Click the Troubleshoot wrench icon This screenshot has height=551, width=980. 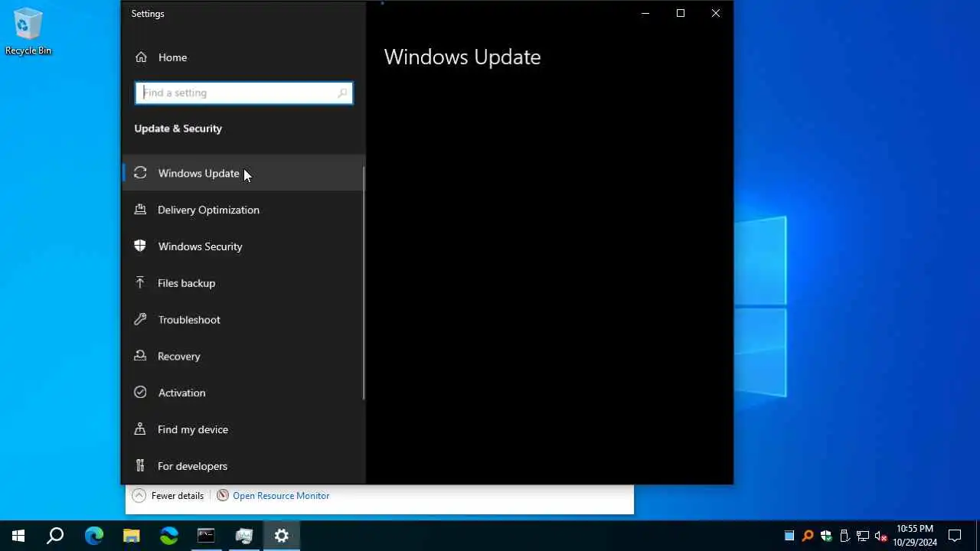[140, 319]
